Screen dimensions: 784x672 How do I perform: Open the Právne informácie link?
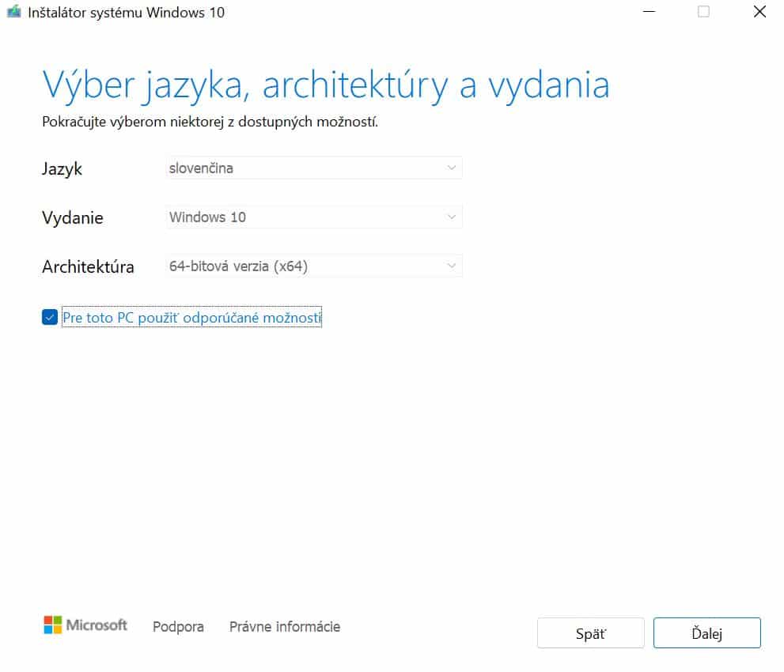(285, 626)
